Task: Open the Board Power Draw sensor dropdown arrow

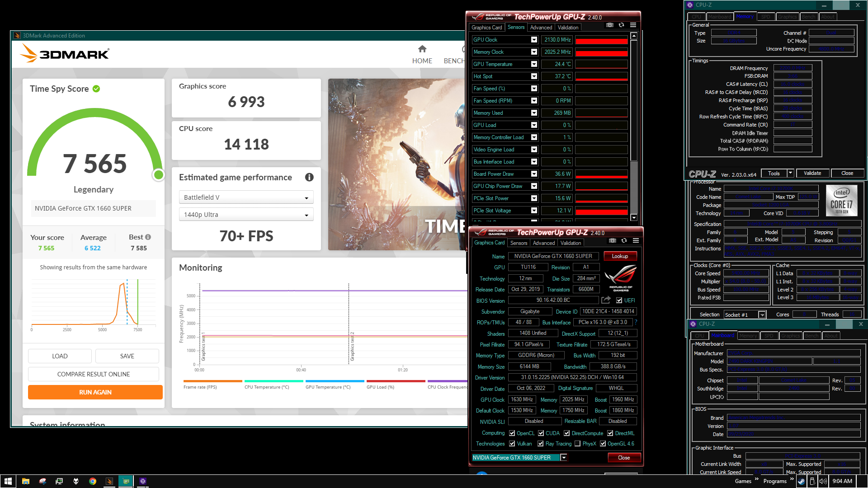Action: [534, 174]
